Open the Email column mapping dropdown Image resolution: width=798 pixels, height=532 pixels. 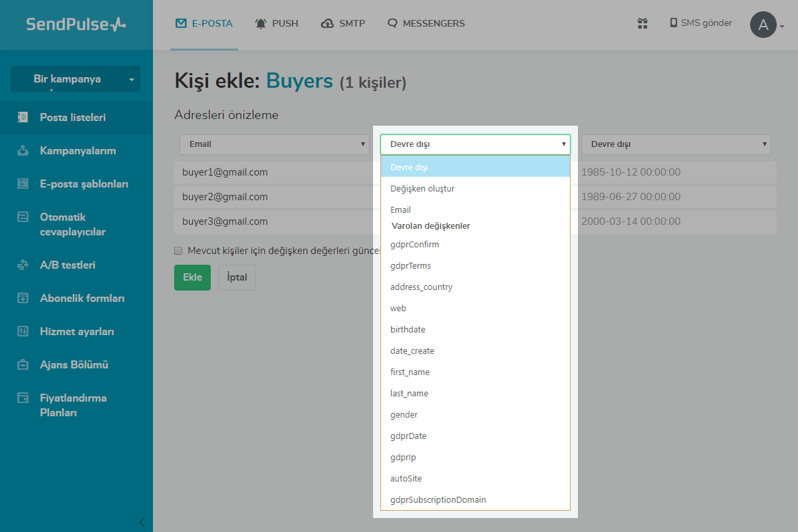(274, 144)
